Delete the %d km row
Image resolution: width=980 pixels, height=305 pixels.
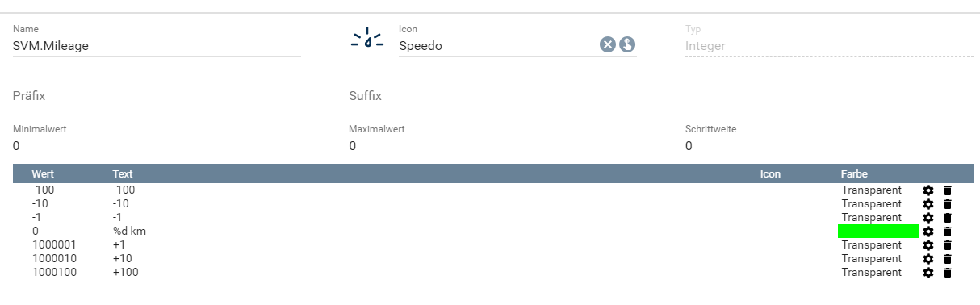click(x=948, y=232)
